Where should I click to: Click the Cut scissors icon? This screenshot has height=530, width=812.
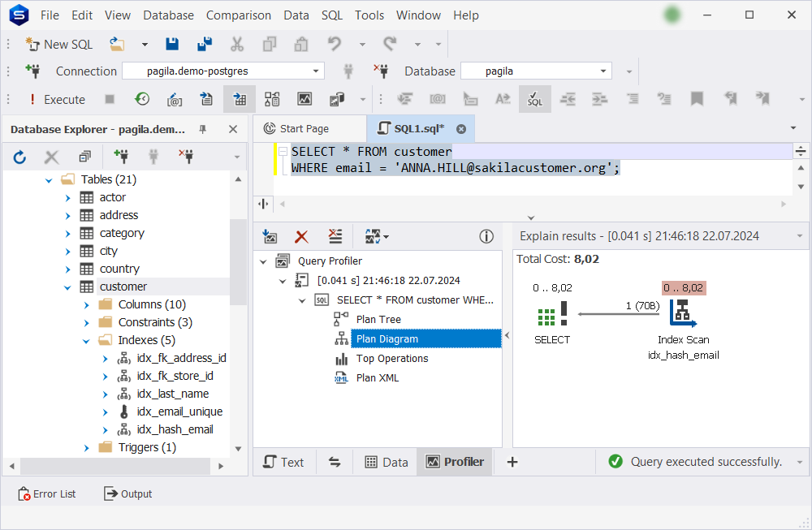(236, 45)
